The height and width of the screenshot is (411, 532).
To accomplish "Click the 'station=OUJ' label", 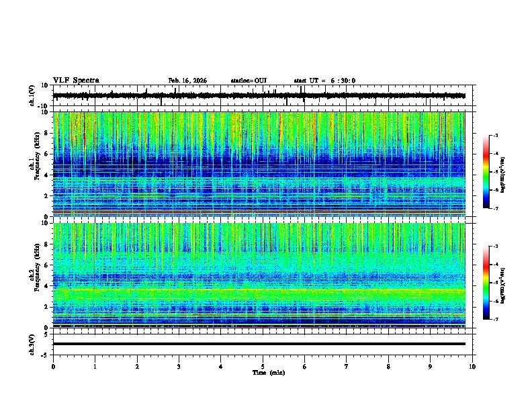I will pyautogui.click(x=249, y=81).
